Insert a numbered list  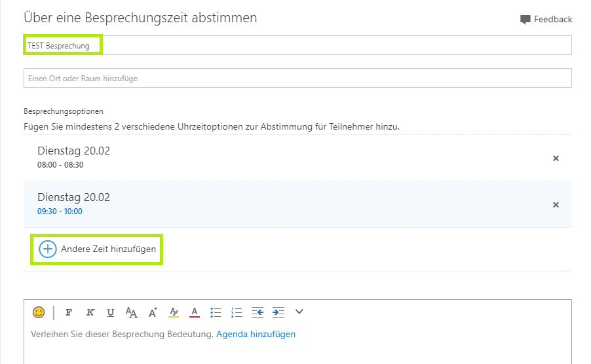(237, 312)
